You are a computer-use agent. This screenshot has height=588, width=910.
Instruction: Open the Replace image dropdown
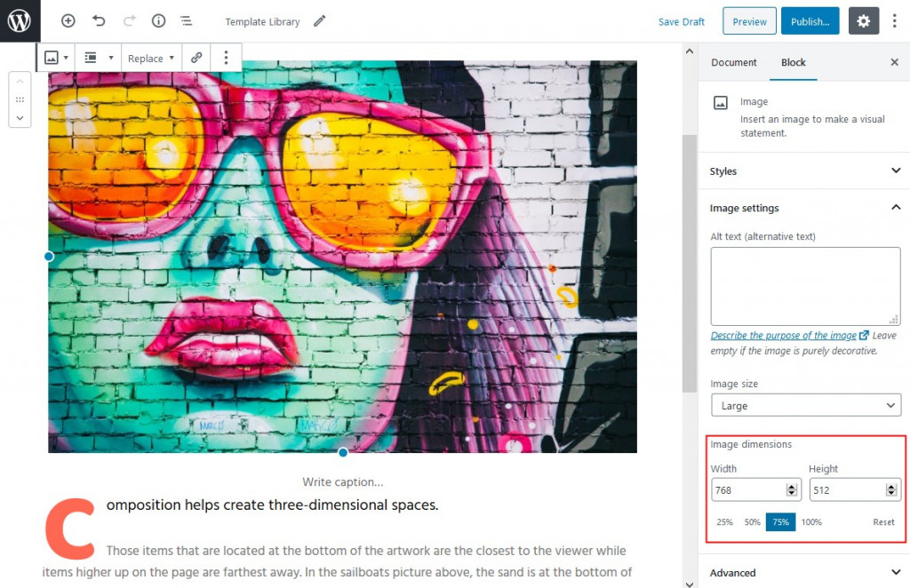pos(150,57)
